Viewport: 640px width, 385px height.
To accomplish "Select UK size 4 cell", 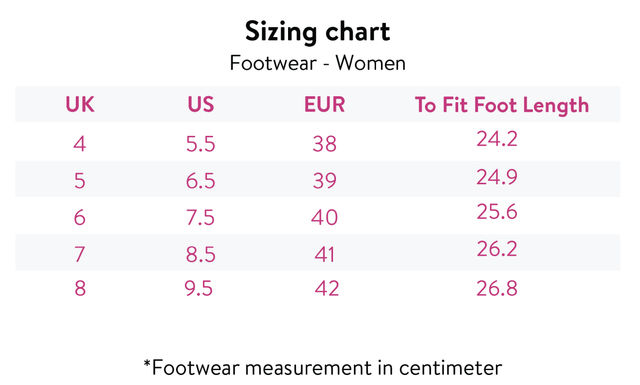I will tap(80, 144).
